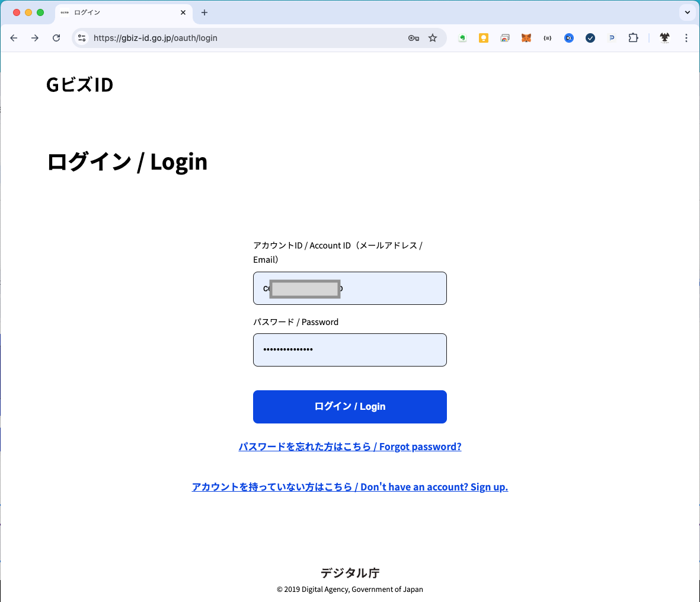Expand the tab search dropdown arrow

click(688, 12)
